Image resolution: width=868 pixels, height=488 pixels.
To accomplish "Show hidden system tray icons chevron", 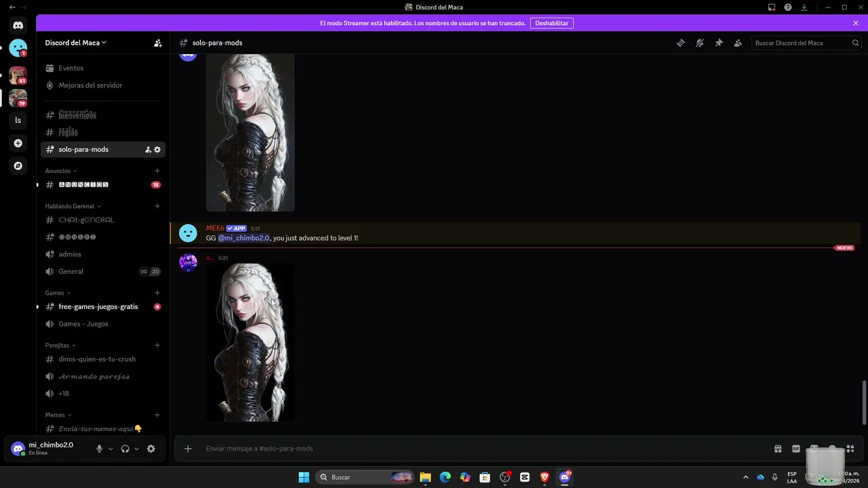I will (x=746, y=477).
